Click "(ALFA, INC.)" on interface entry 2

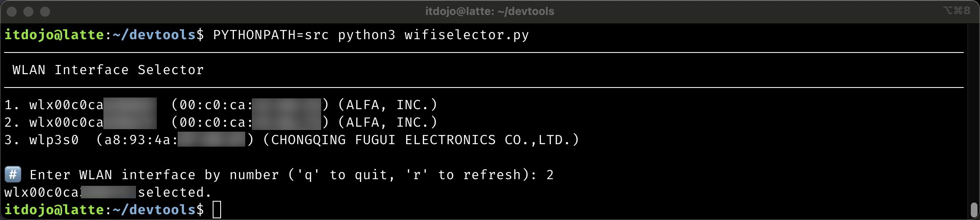(387, 122)
